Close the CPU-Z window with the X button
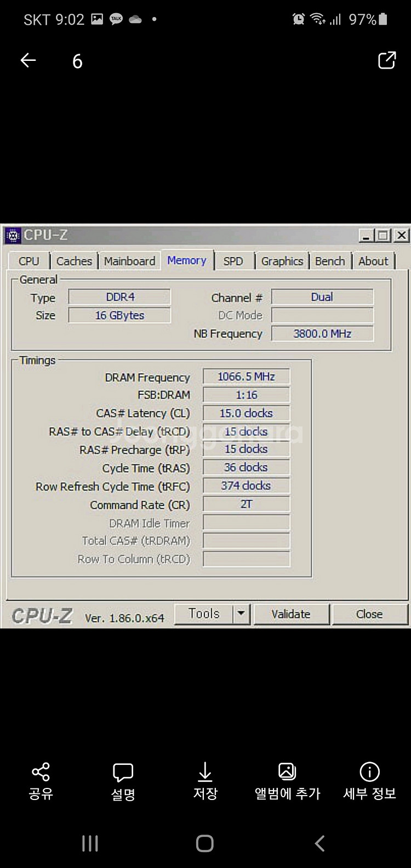The height and width of the screenshot is (868, 411). pyautogui.click(x=402, y=236)
